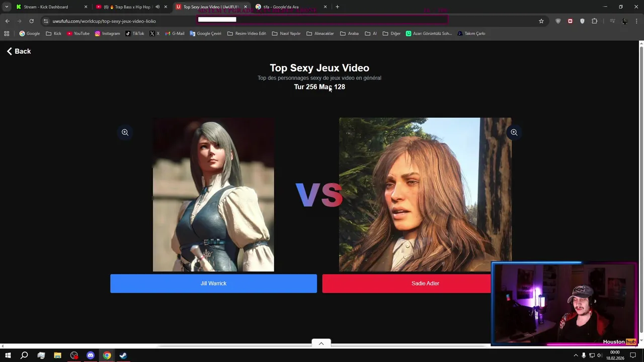Image resolution: width=644 pixels, height=362 pixels.
Task: Open the browser extensions puzzle menu
Action: pyautogui.click(x=594, y=21)
